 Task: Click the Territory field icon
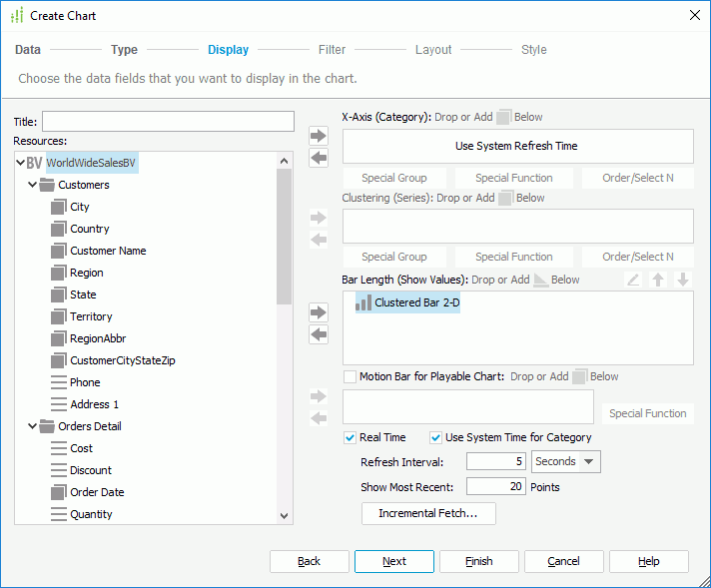pyautogui.click(x=59, y=316)
